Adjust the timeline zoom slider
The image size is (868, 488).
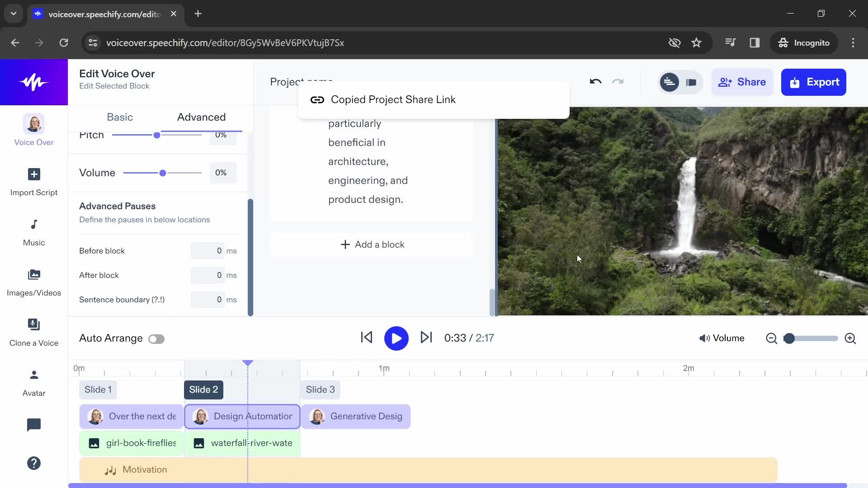point(789,338)
